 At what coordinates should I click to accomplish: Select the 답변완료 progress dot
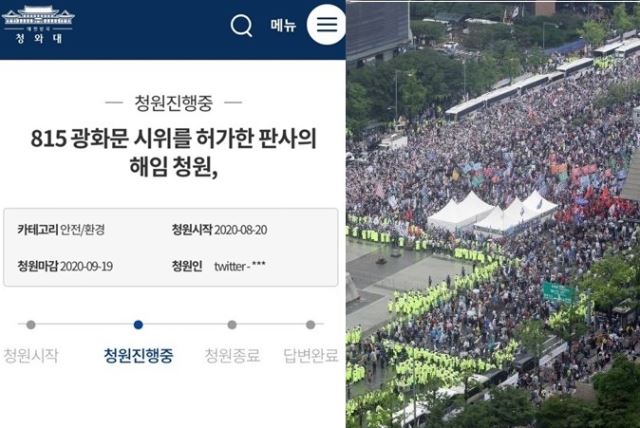[311, 325]
